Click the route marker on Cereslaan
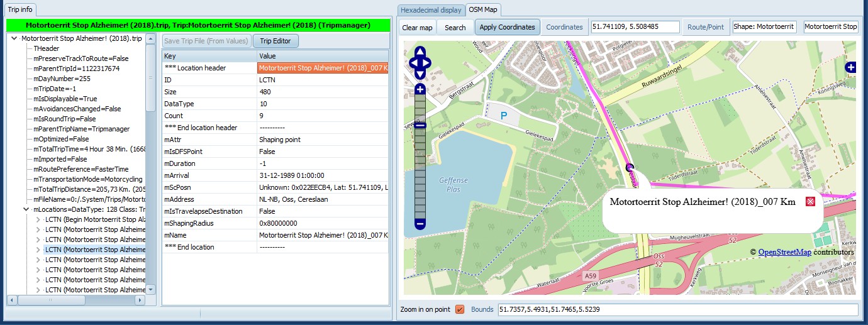The width and height of the screenshot is (868, 325). tap(630, 167)
